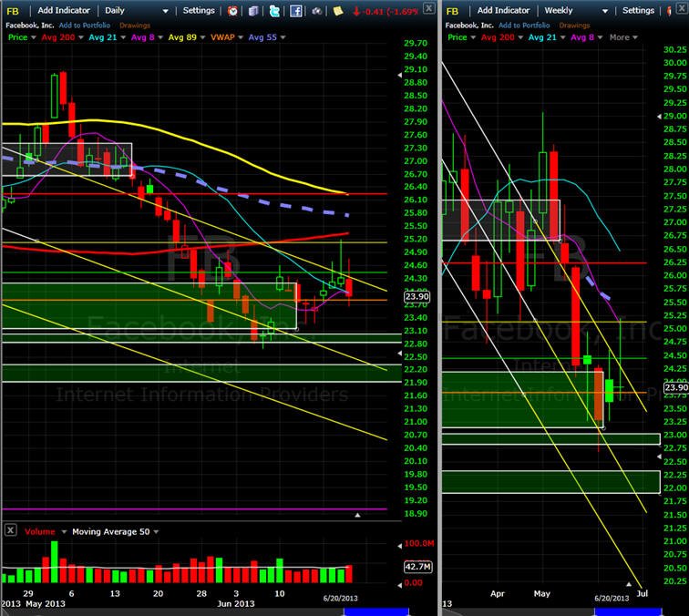Image resolution: width=689 pixels, height=616 pixels.
Task: Click the axis arrow marker near 29.00 on Weekly
Action: pyautogui.click(x=659, y=117)
